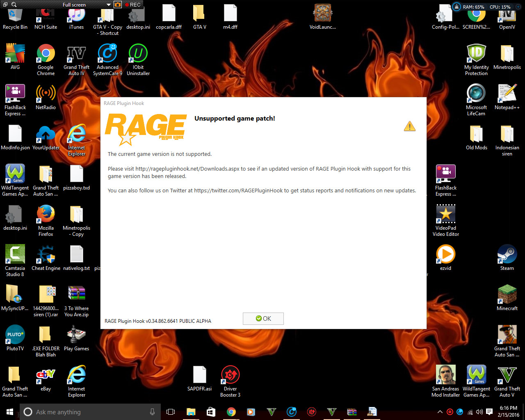Viewport: 525px width, 420px height.
Task: Start recording with the REC button
Action: (x=133, y=5)
